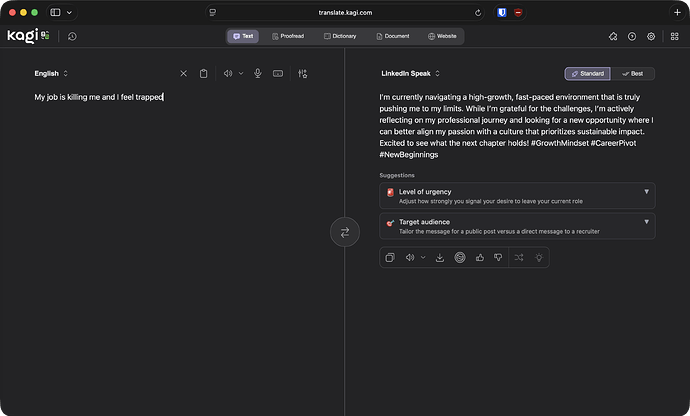
Task: Play translated text audio
Action: click(410, 258)
